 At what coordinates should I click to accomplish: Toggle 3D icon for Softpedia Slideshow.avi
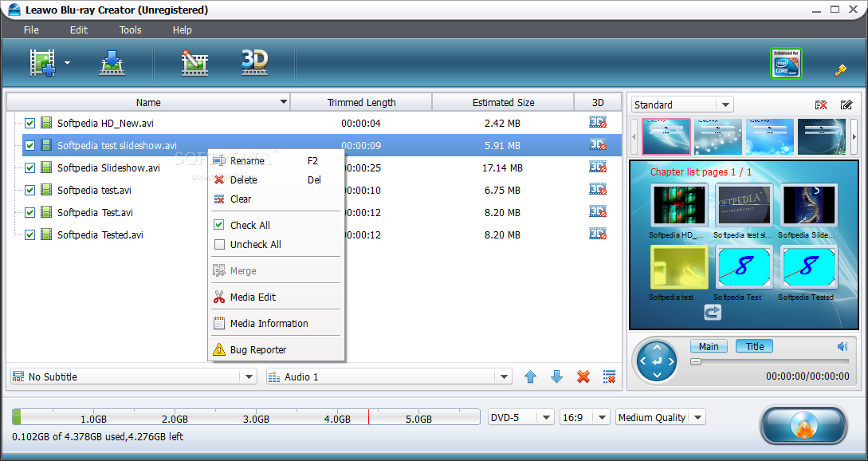(x=598, y=167)
